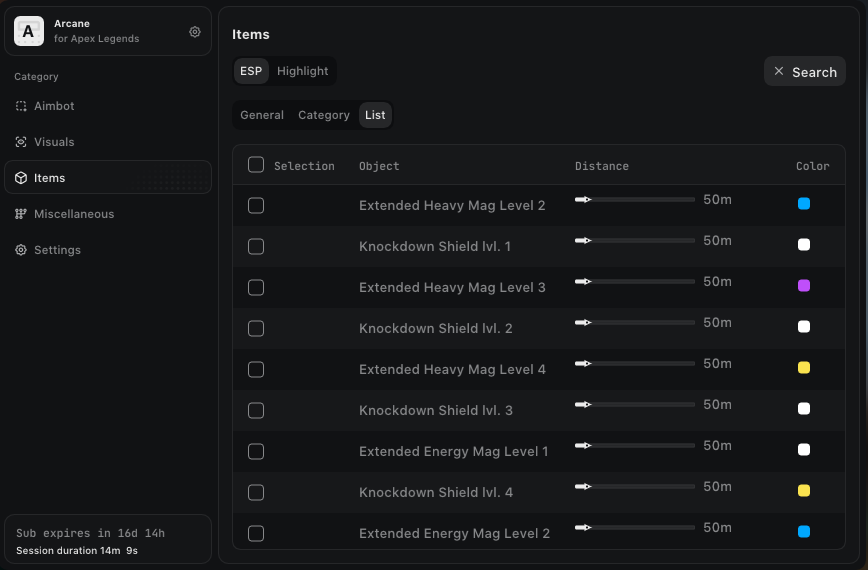
Task: Go to the Visuals category
Action: pyautogui.click(x=54, y=142)
